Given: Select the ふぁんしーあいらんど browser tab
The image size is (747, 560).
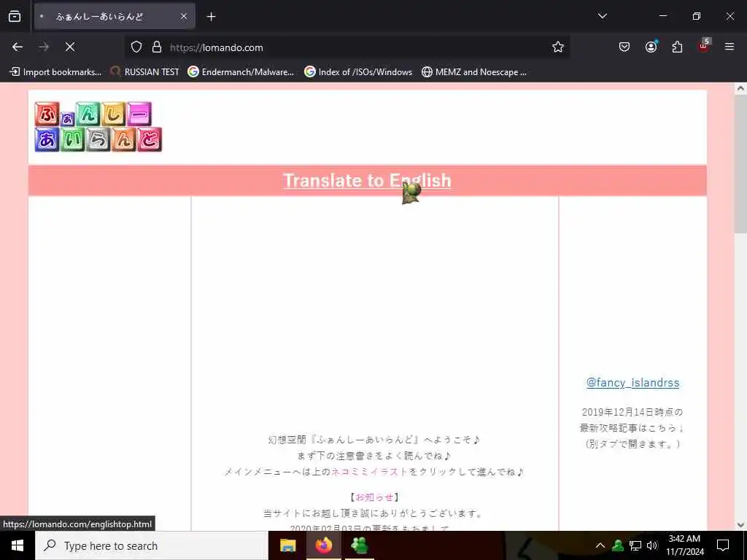Looking at the screenshot, I should pyautogui.click(x=115, y=16).
